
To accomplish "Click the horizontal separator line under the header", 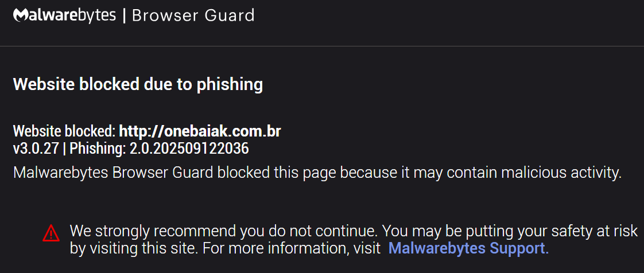I will (322, 46).
